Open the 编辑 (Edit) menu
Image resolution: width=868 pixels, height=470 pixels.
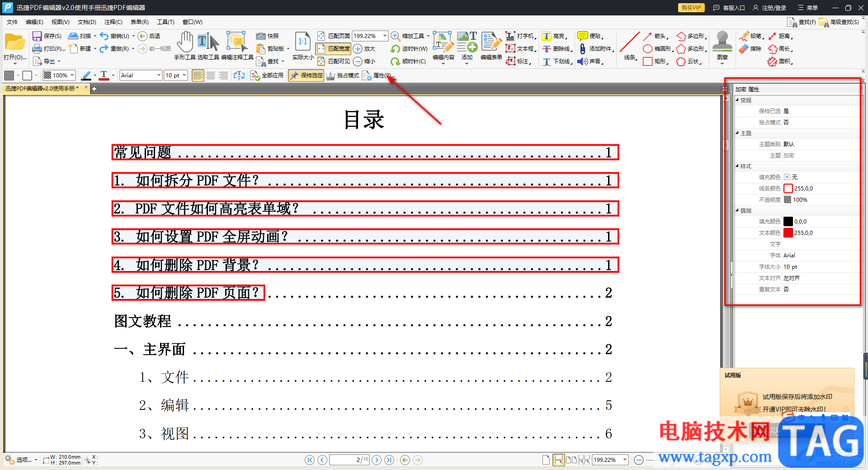click(34, 22)
